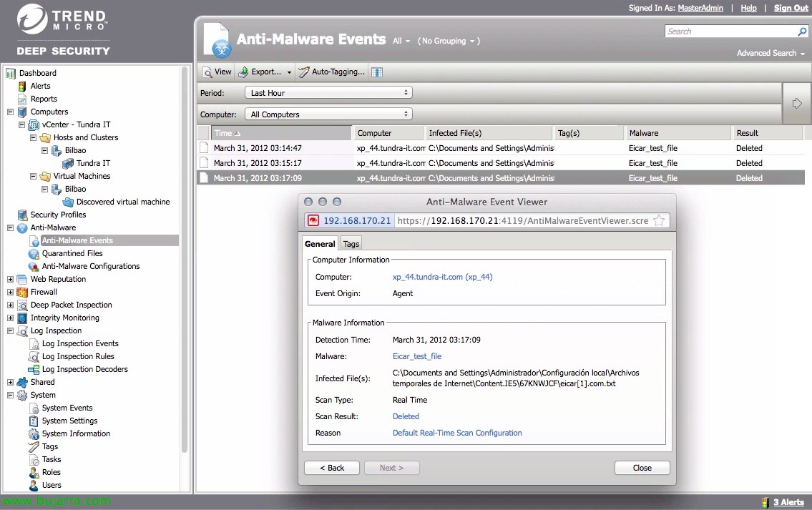Collapse the vCenter - Tundra IT node
The height and width of the screenshot is (510, 812).
tap(21, 124)
